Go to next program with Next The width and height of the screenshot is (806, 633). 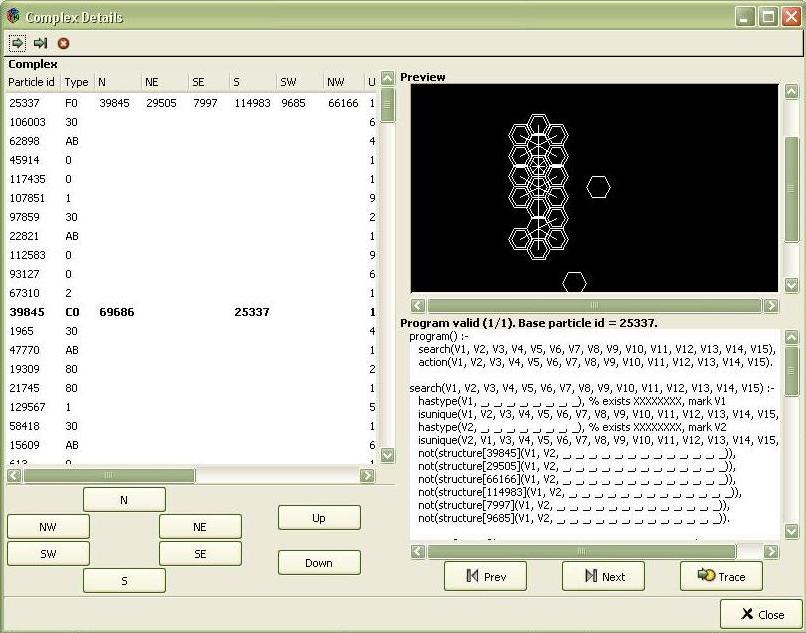603,576
